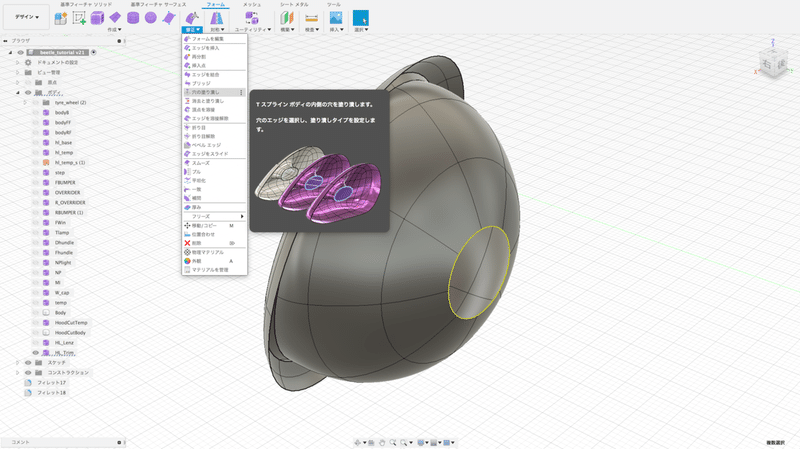Toggle visibility of beetle_tutorial root component
Screen dimensions: 800x449
20,52
